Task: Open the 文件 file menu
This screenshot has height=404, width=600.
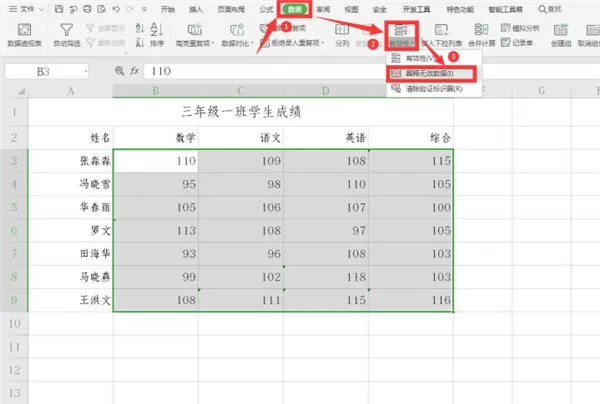Action: 26,9
